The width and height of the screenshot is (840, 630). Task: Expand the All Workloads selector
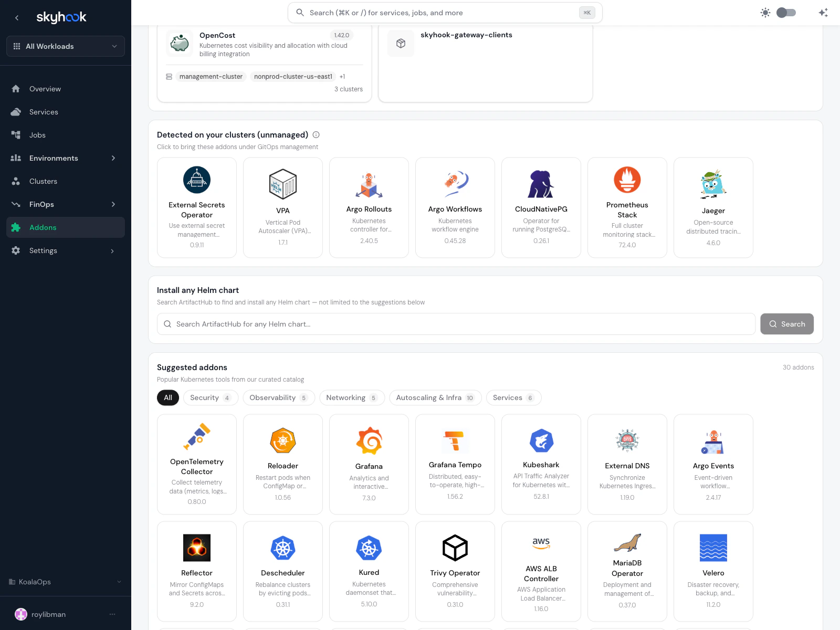click(x=65, y=46)
